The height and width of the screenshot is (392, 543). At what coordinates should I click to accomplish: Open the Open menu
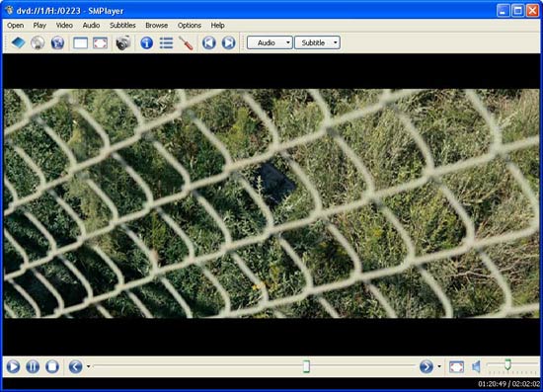pyautogui.click(x=15, y=26)
